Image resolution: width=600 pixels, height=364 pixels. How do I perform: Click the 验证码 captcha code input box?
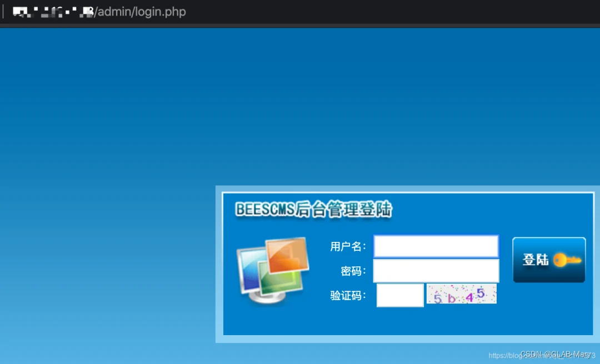click(x=400, y=295)
